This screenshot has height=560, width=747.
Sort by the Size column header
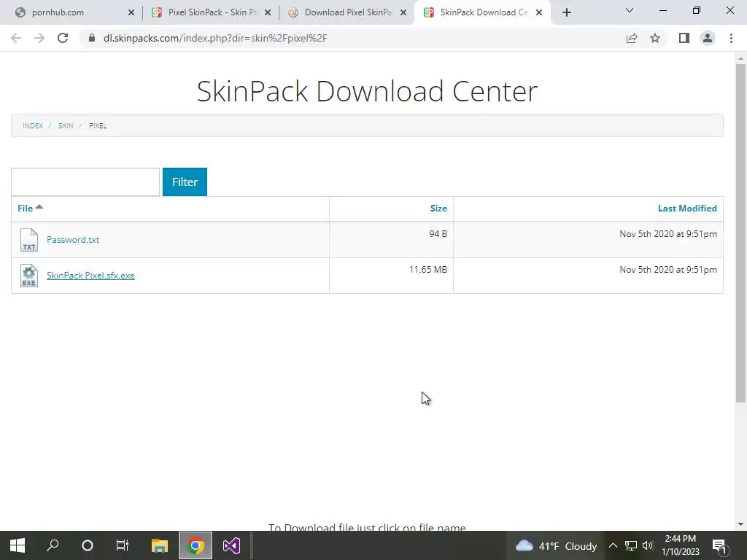(438, 208)
